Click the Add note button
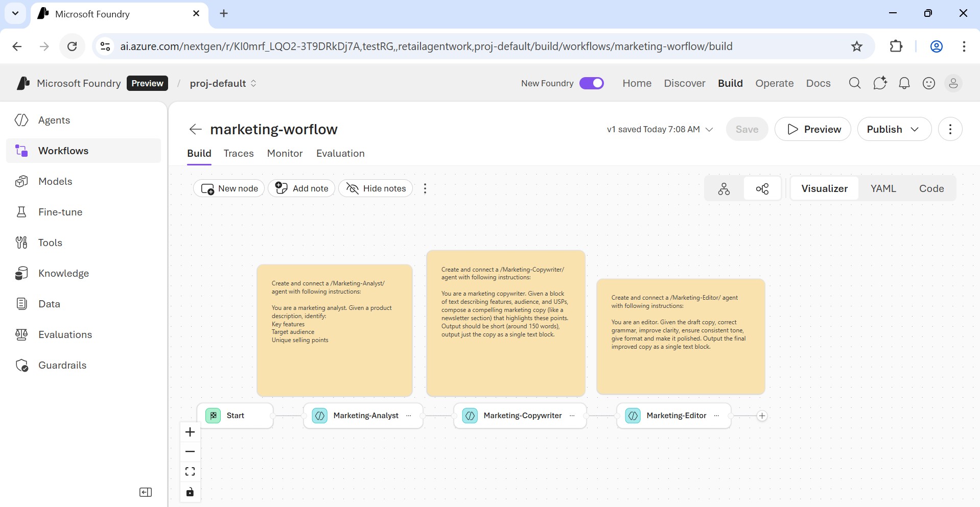Image resolution: width=980 pixels, height=507 pixels. click(301, 188)
